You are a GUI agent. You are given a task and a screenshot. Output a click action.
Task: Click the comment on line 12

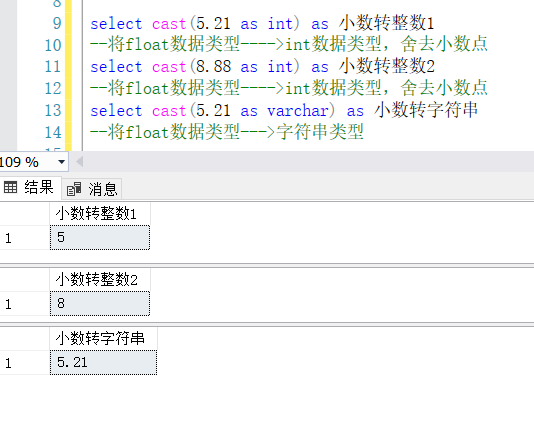pos(289,88)
